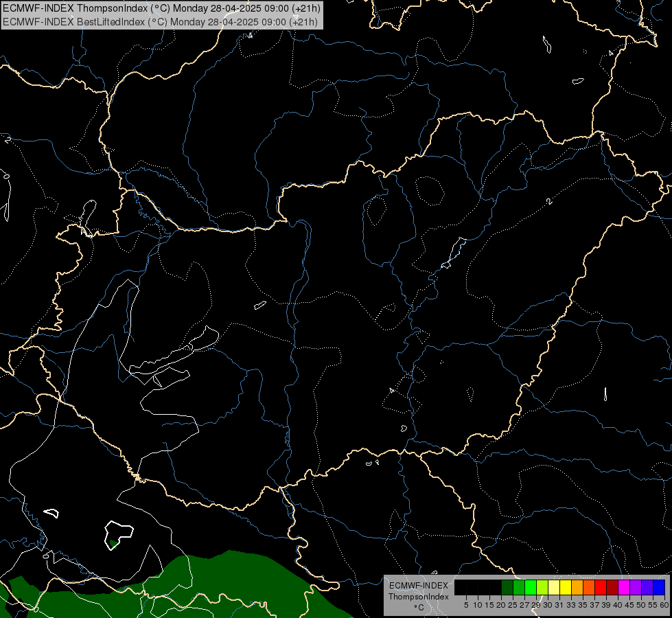
Task: Click the legend scale value 30
Action: pyautogui.click(x=548, y=605)
